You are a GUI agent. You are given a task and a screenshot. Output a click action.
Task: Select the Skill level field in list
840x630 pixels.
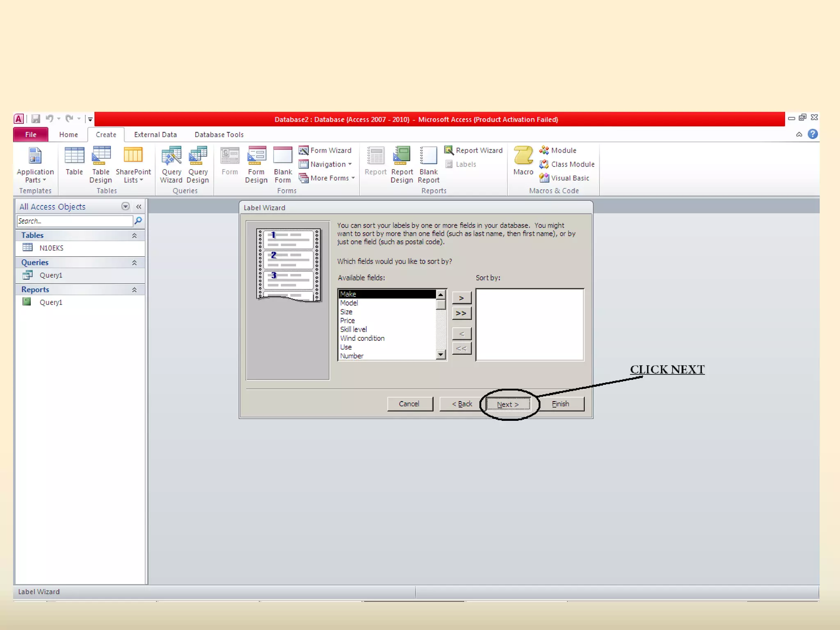tap(354, 329)
